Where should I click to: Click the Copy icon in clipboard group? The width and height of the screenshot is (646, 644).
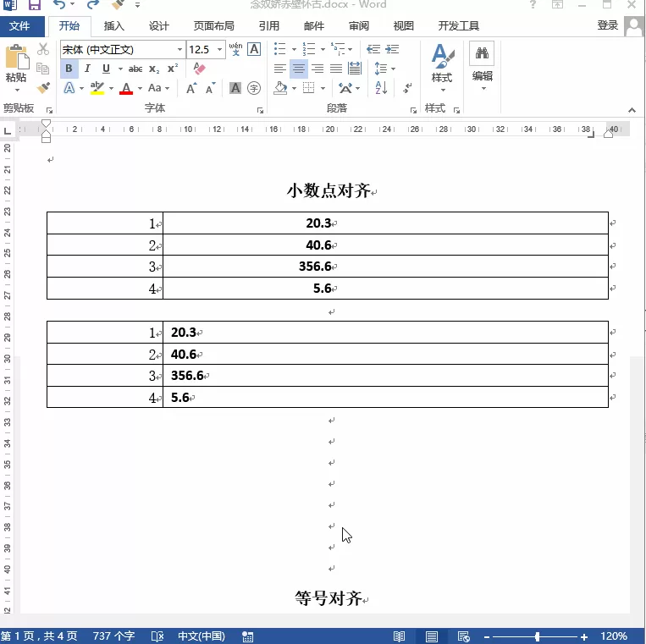(x=43, y=69)
